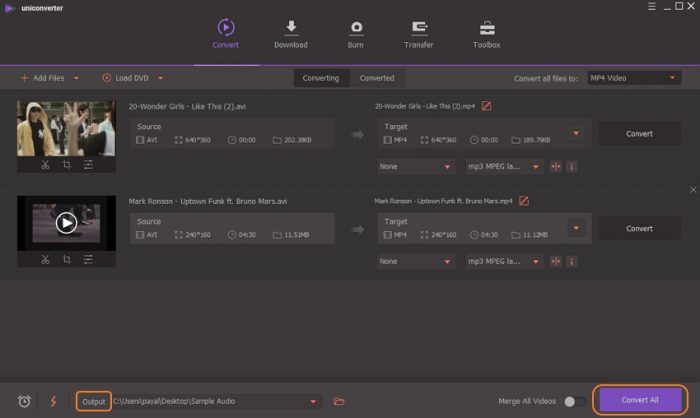Viewport: 700px width, 418px height.
Task: Click Add Files button
Action: click(43, 78)
